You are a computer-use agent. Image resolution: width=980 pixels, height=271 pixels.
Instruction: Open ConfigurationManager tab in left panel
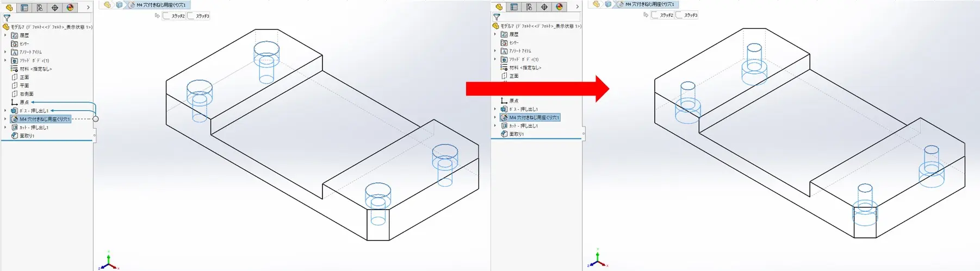pos(40,8)
